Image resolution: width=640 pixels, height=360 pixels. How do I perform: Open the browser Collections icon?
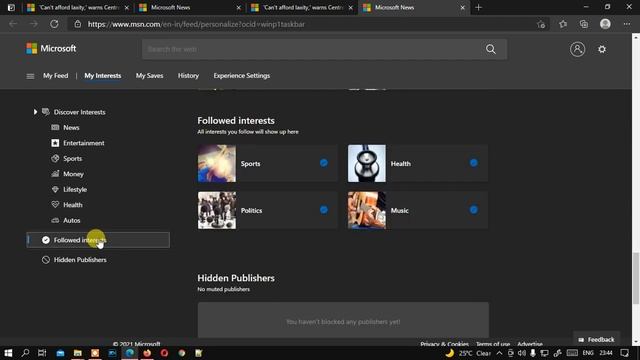(584, 24)
